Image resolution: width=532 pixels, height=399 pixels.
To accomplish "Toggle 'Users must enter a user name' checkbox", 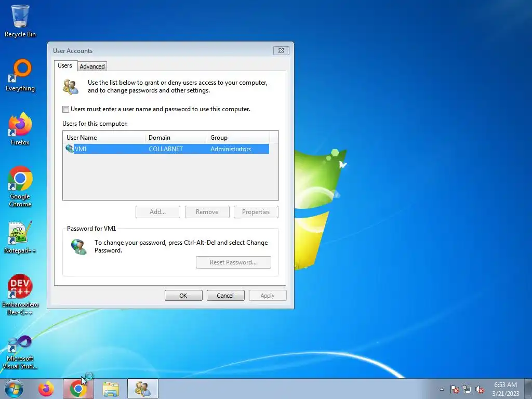I will 66,109.
